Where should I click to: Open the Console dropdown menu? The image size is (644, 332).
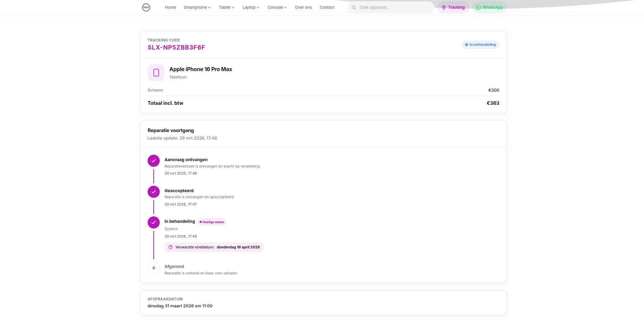(276, 7)
